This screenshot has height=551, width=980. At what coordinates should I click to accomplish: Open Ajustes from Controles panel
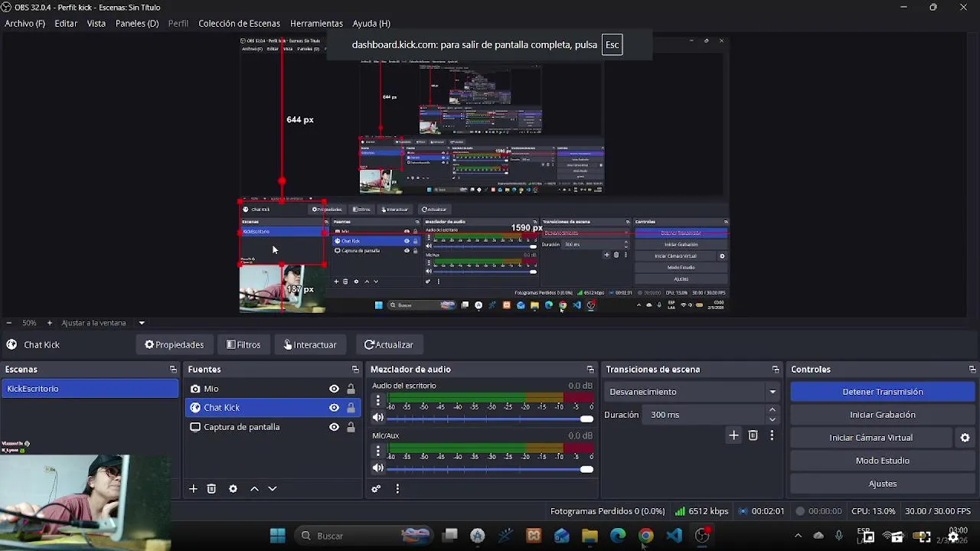(x=883, y=484)
